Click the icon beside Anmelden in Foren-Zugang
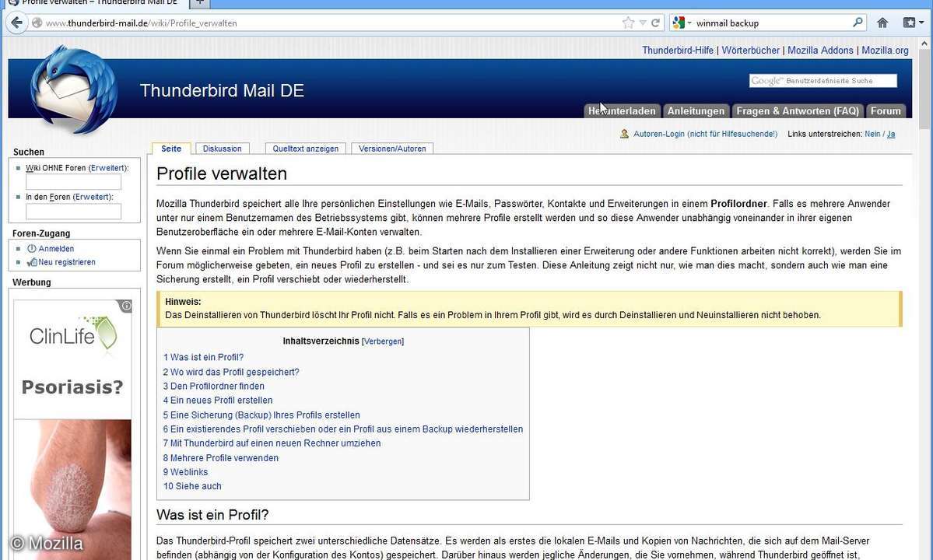The height and width of the screenshot is (560, 933). coord(32,248)
